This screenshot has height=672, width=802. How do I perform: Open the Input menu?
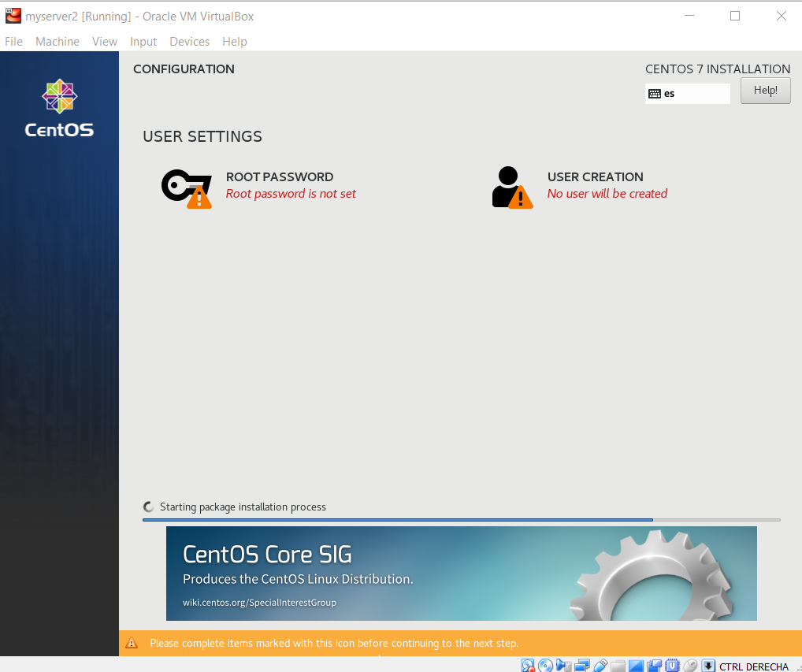click(143, 42)
